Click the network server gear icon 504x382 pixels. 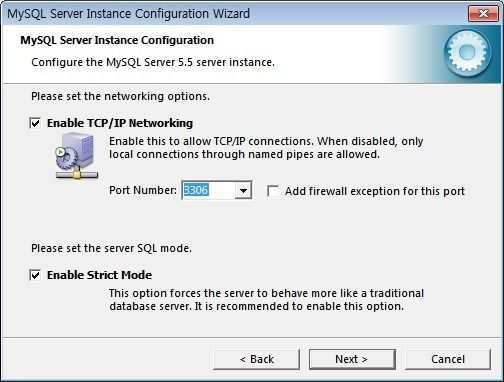pyautogui.click(x=76, y=155)
